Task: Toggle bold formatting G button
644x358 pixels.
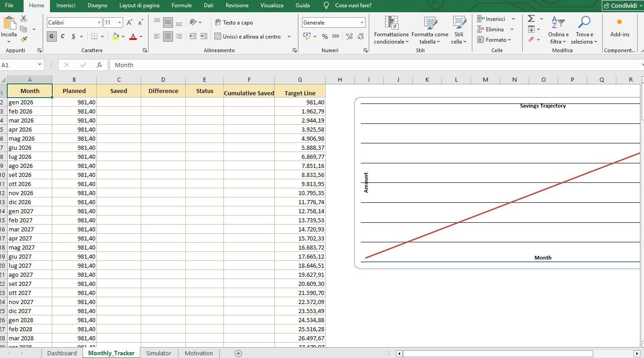Action: pos(51,36)
